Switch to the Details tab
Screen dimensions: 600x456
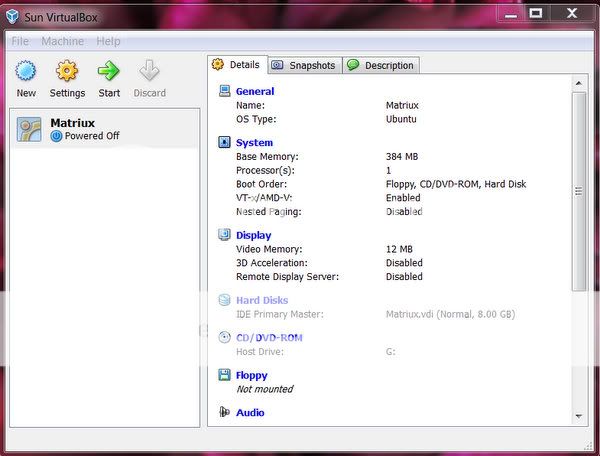pyautogui.click(x=236, y=65)
